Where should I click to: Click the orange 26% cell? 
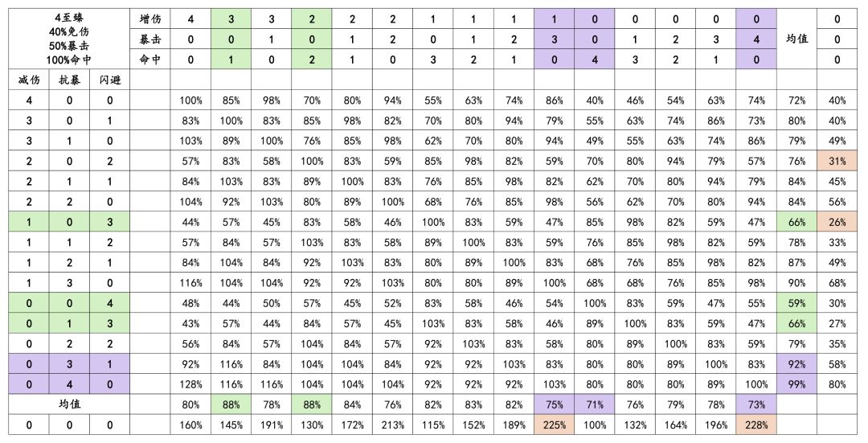(x=837, y=222)
